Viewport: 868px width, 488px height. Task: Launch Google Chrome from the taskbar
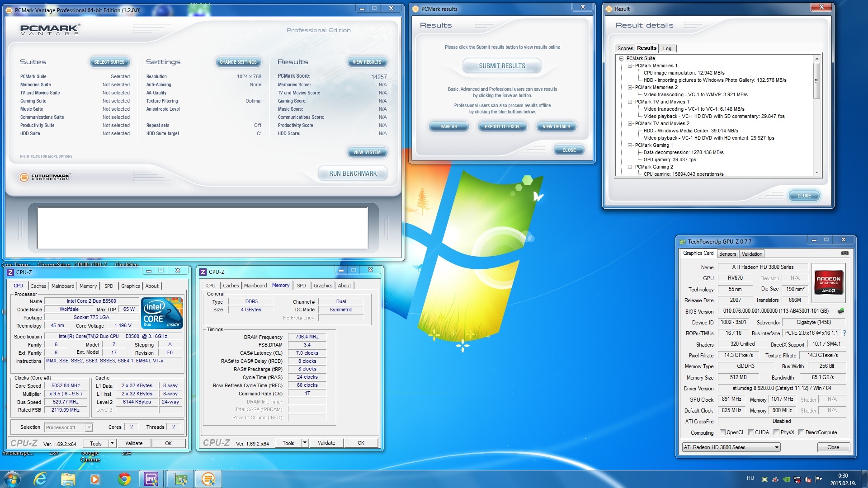tap(124, 479)
